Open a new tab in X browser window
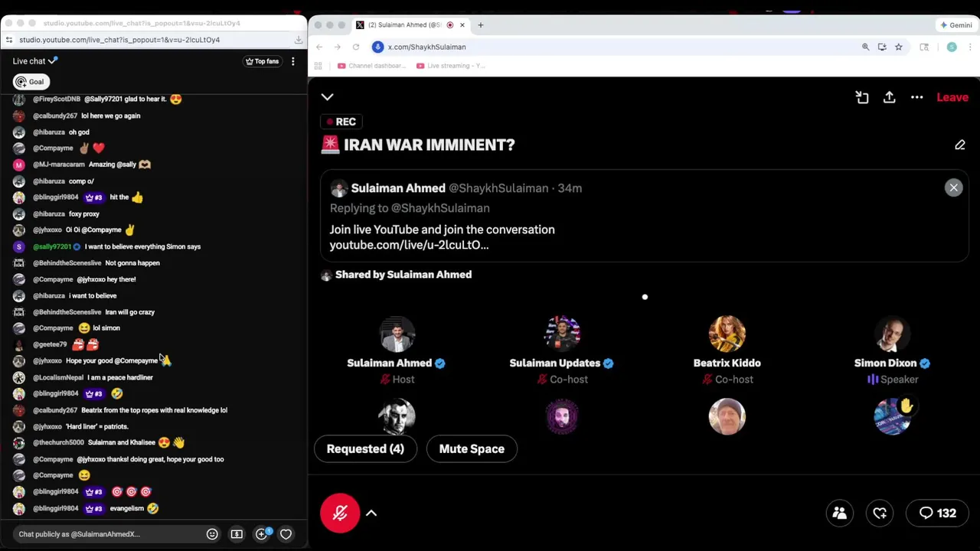The image size is (980, 551). (x=481, y=25)
